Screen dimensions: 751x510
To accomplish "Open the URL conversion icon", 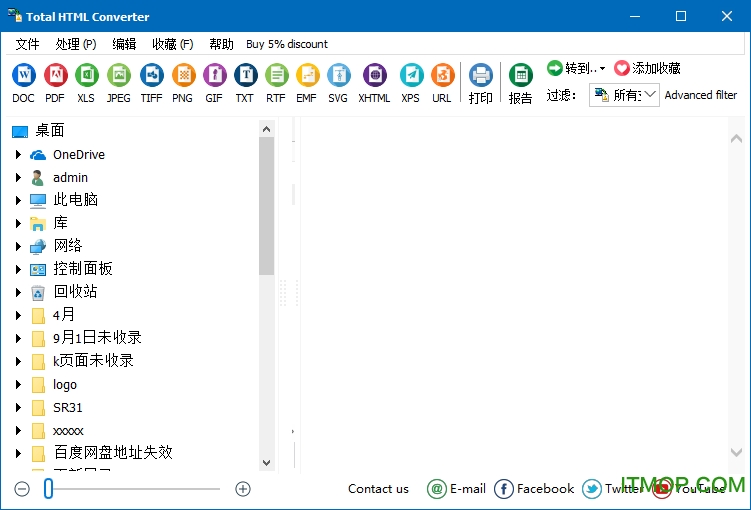I will pyautogui.click(x=442, y=76).
